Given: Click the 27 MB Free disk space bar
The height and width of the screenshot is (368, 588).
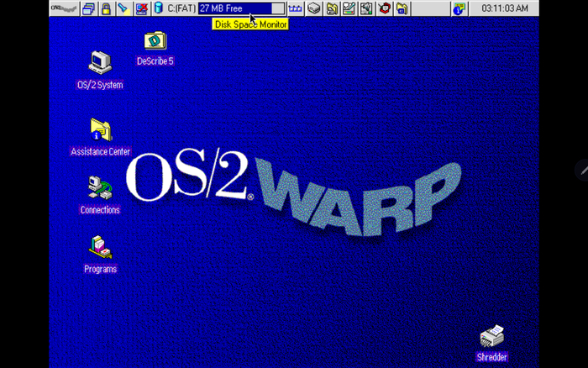Looking at the screenshot, I should [x=242, y=8].
